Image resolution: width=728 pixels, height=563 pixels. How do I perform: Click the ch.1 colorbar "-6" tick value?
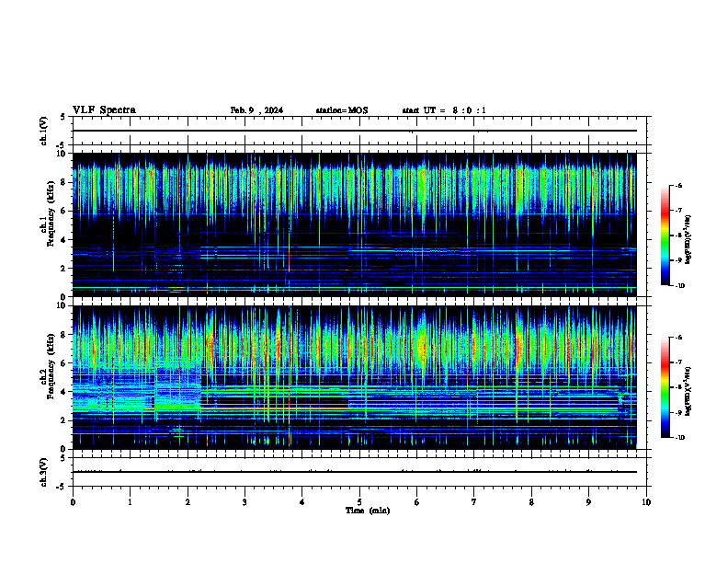(678, 186)
